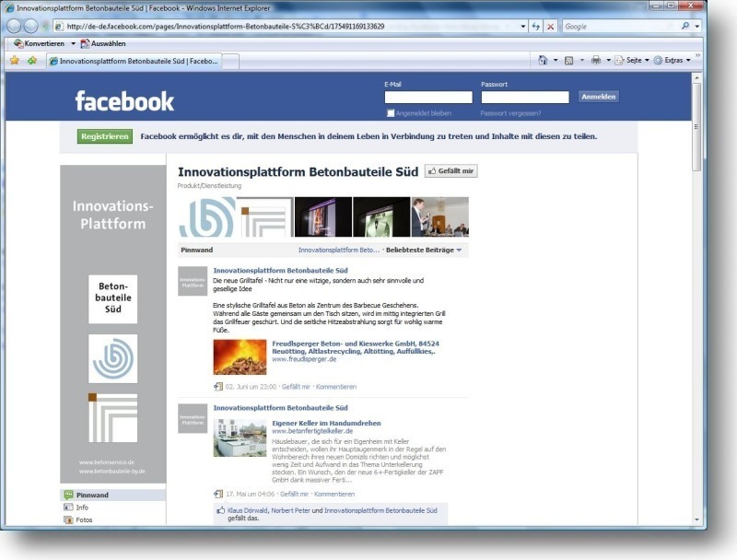The height and width of the screenshot is (560, 737).
Task: Click the Konvertieren toolbar button
Action: point(40,43)
